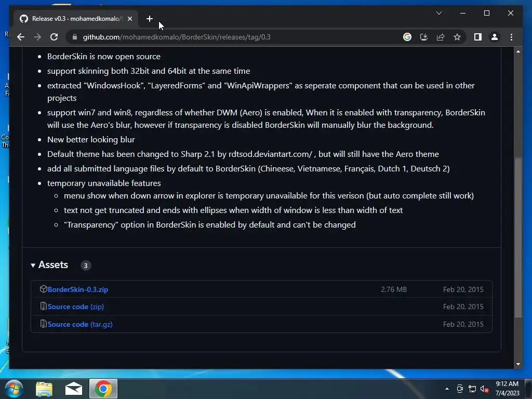
Task: Click the file icon beside Source code (tar.gz)
Action: [43, 324]
